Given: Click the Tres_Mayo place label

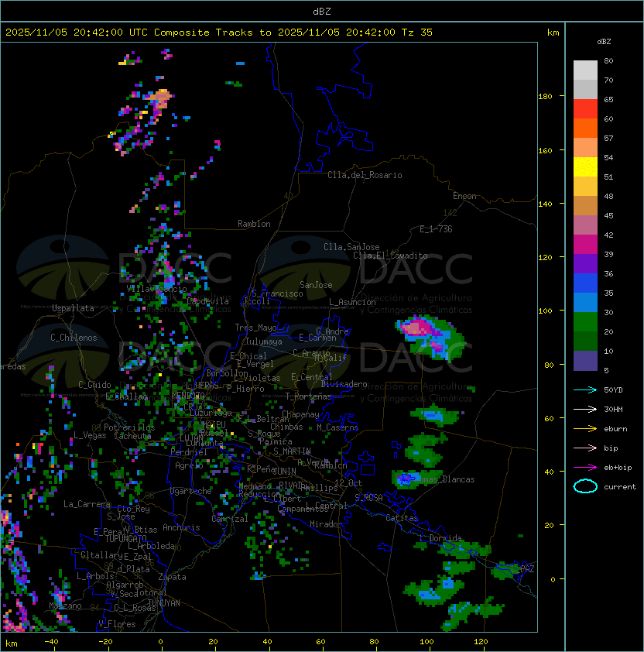Looking at the screenshot, I should tap(255, 328).
